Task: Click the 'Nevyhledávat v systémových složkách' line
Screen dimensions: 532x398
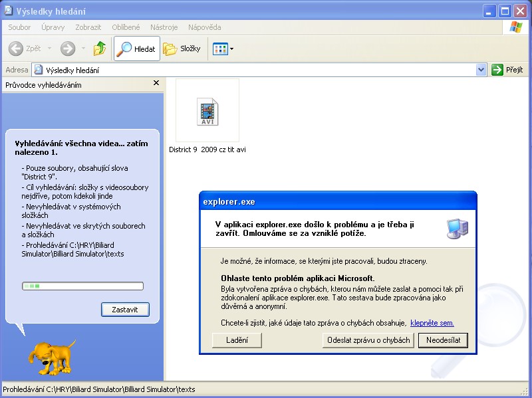Action: tap(71, 211)
